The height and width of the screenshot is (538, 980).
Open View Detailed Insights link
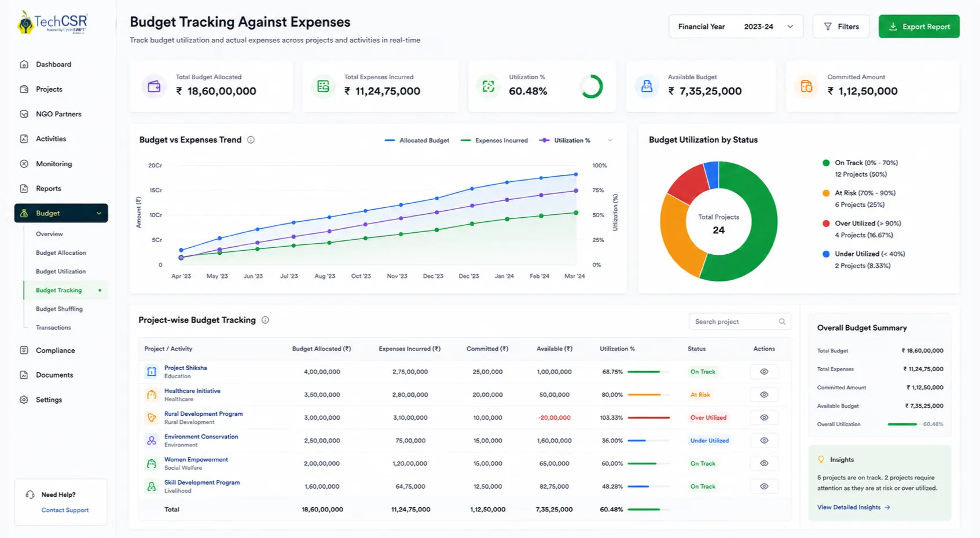[853, 507]
